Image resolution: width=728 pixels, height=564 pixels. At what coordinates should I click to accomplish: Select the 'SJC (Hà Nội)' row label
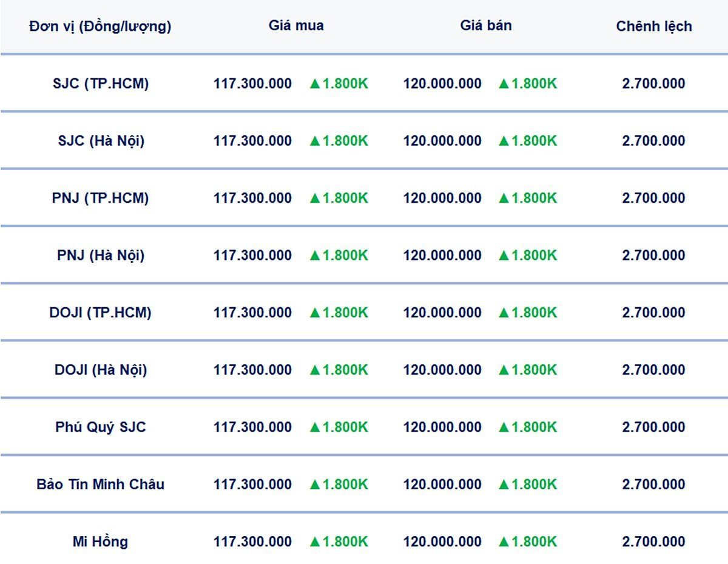pyautogui.click(x=101, y=141)
